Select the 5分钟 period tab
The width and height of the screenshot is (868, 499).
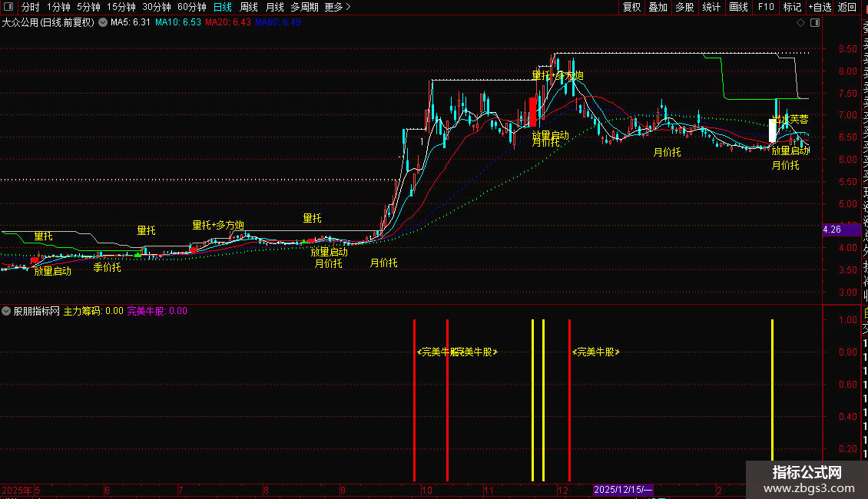tap(88, 7)
